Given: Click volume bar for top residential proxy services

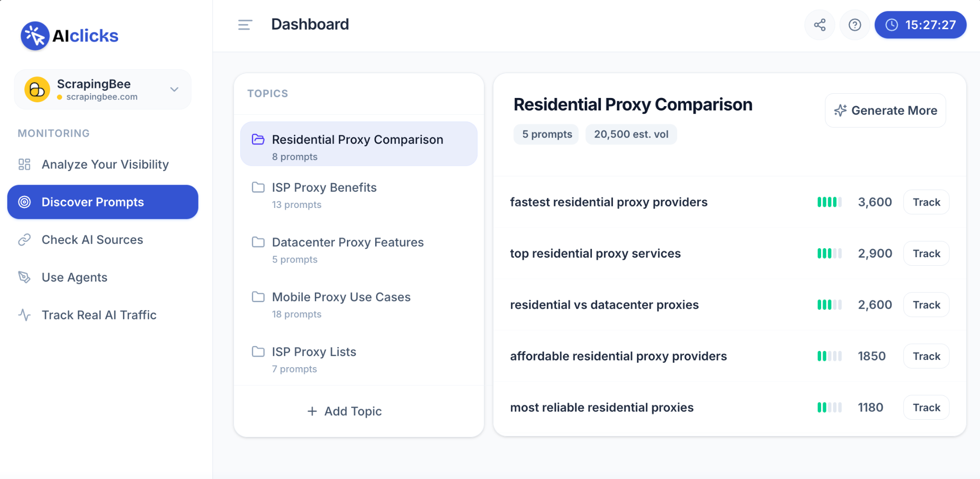Looking at the screenshot, I should pos(829,253).
